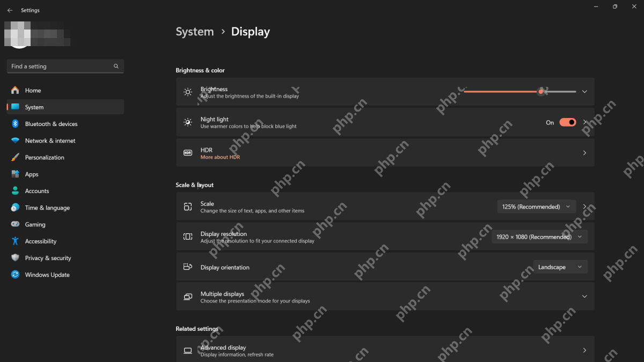The width and height of the screenshot is (644, 362).
Task: Expand the Brightness options chevron
Action: [584, 92]
